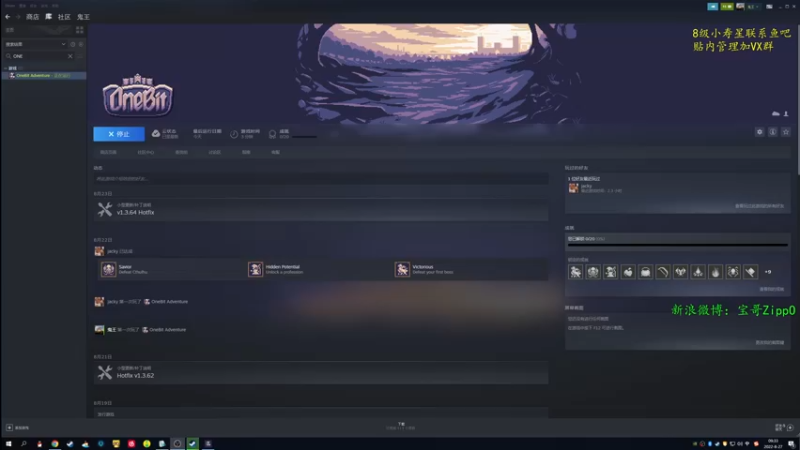Select OneBit Adventure in the game list
Viewport: 800px width, 450px height.
tap(44, 76)
